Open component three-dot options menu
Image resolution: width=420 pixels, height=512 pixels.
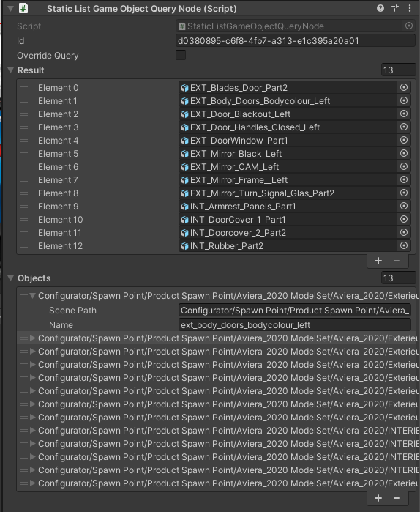(410, 8)
